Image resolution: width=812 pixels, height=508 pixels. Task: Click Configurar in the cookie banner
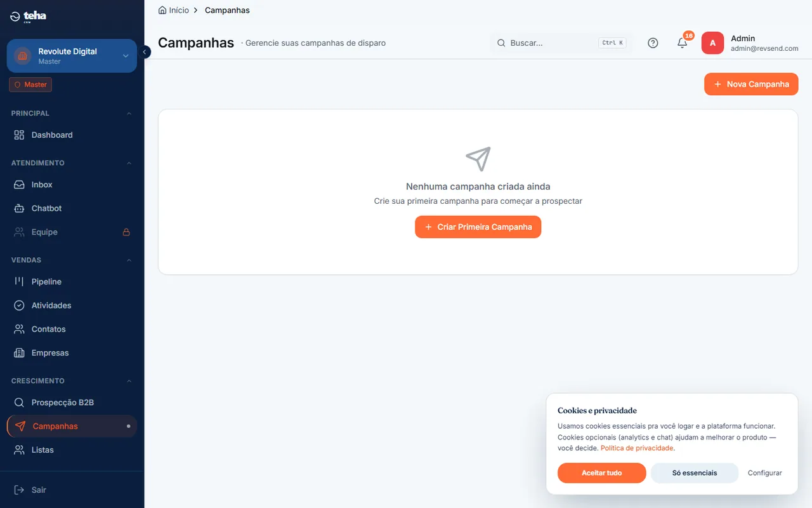(764, 473)
